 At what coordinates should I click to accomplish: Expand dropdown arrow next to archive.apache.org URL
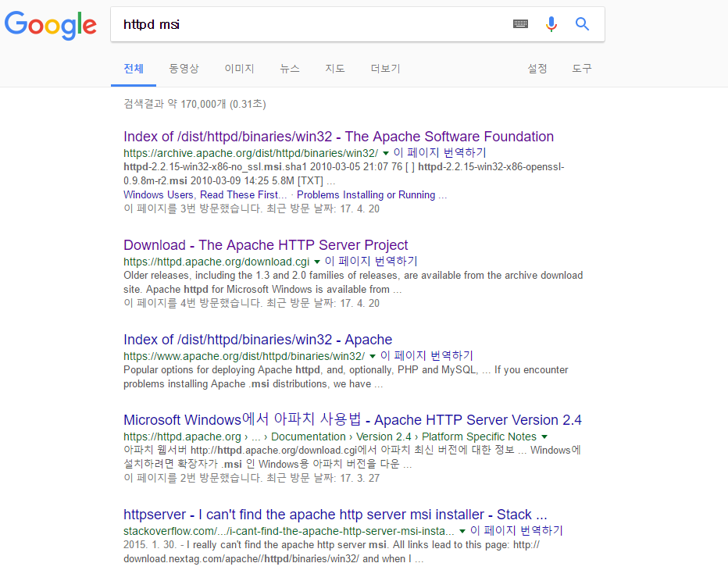tap(385, 153)
